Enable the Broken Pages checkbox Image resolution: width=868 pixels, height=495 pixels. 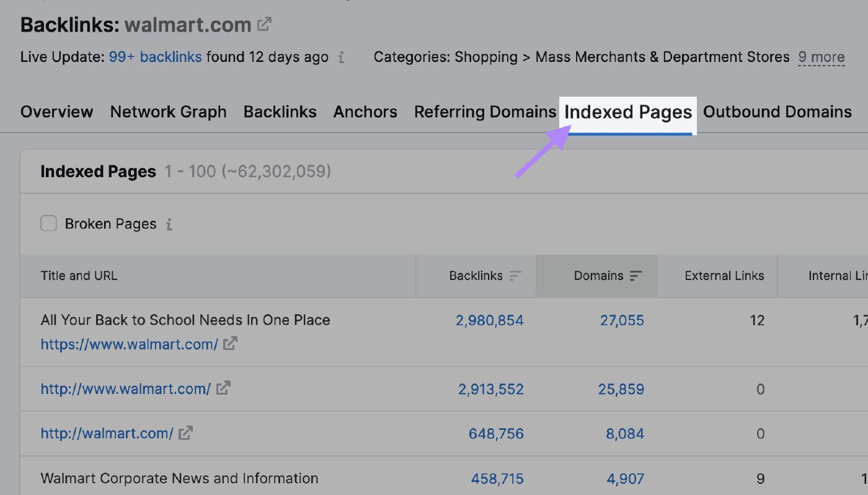point(48,224)
